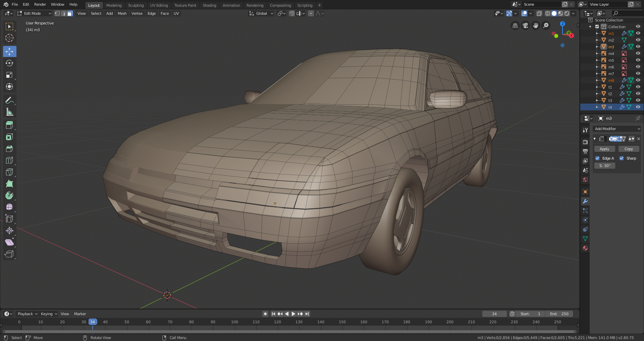Open the Mesh menu
The image size is (644, 341).
click(122, 13)
